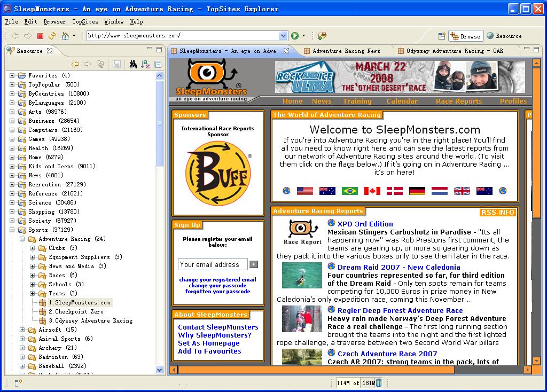Collapse the Adventure Racing folder
547x392 pixels.
click(x=22, y=239)
